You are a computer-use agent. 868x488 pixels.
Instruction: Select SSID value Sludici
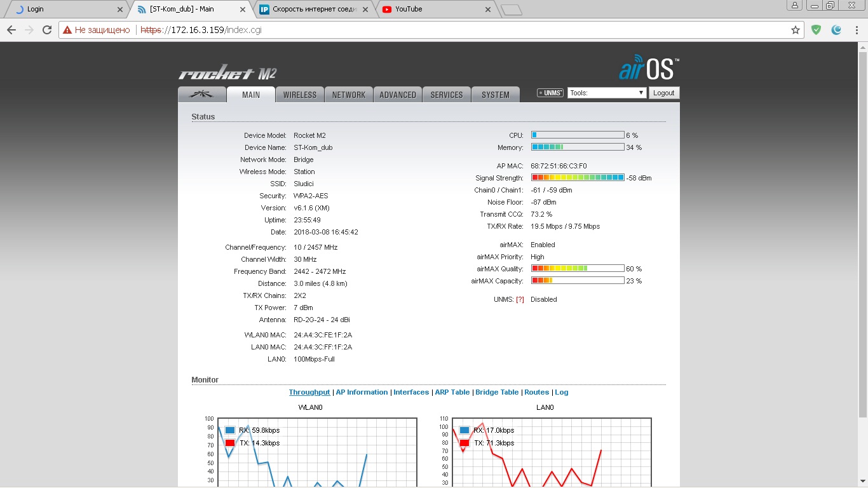(x=304, y=184)
